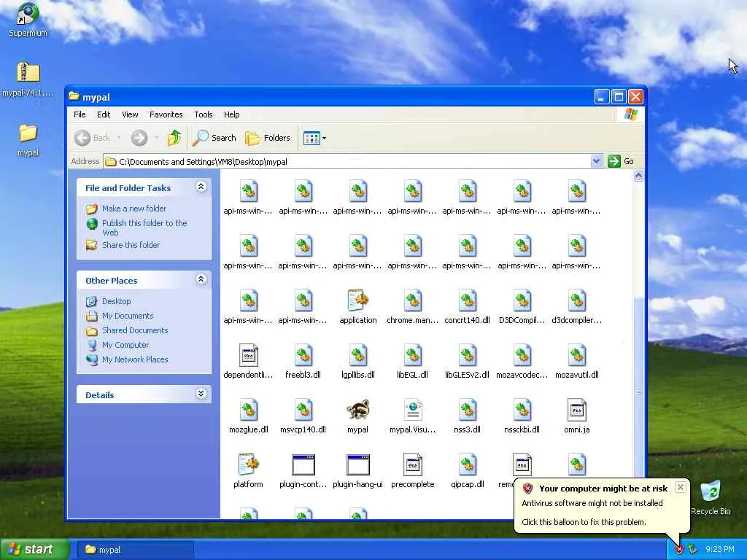
Task: Collapse the Other Places panel
Action: point(201,279)
